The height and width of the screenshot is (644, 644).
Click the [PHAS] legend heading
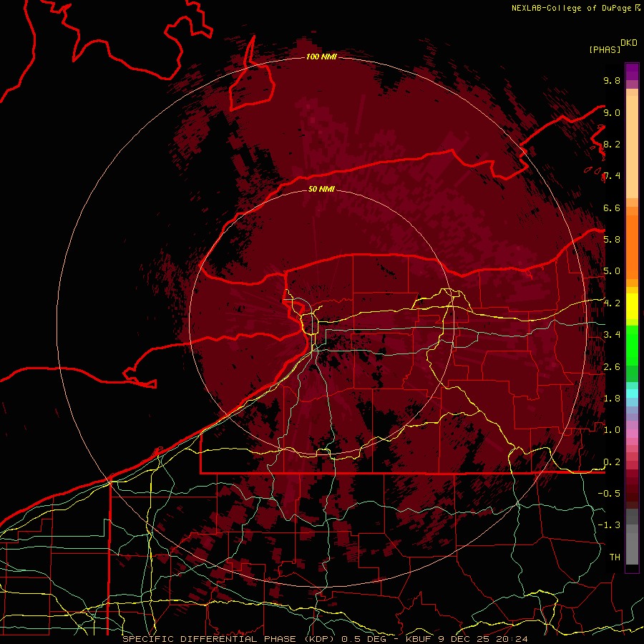605,50
